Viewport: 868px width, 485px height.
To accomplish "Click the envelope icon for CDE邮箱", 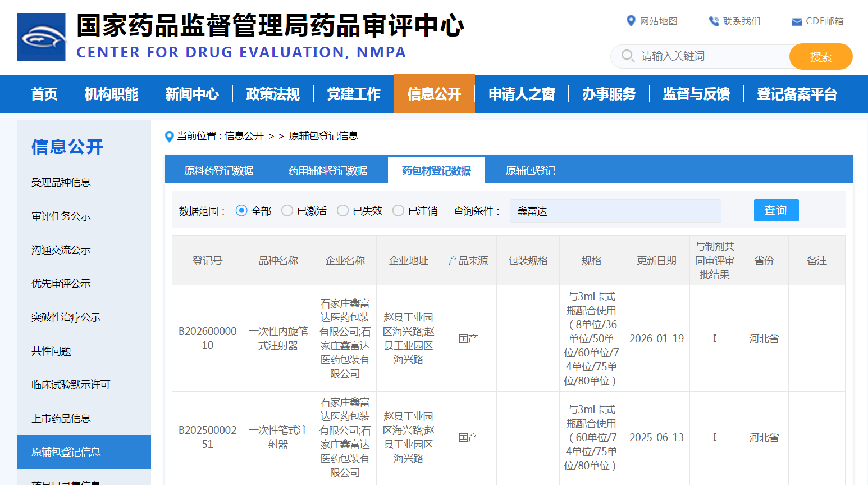I will 796,21.
